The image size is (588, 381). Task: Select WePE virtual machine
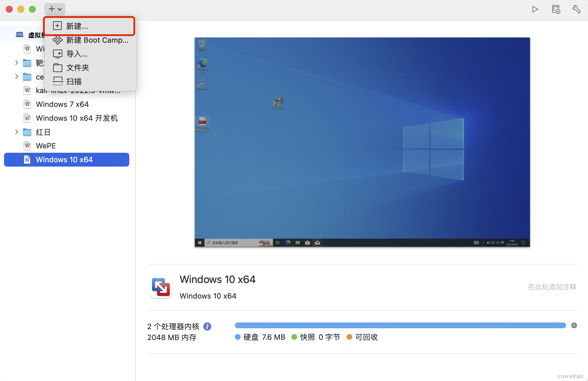(x=67, y=146)
